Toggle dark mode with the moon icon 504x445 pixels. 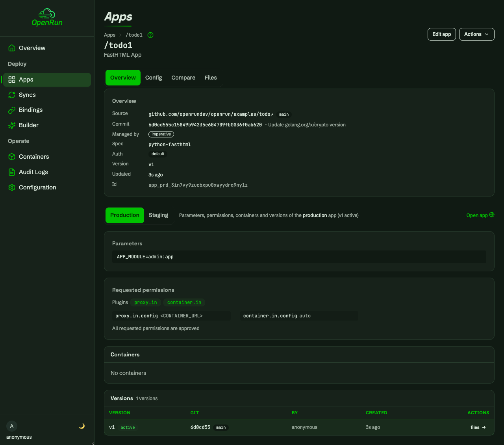(82, 426)
